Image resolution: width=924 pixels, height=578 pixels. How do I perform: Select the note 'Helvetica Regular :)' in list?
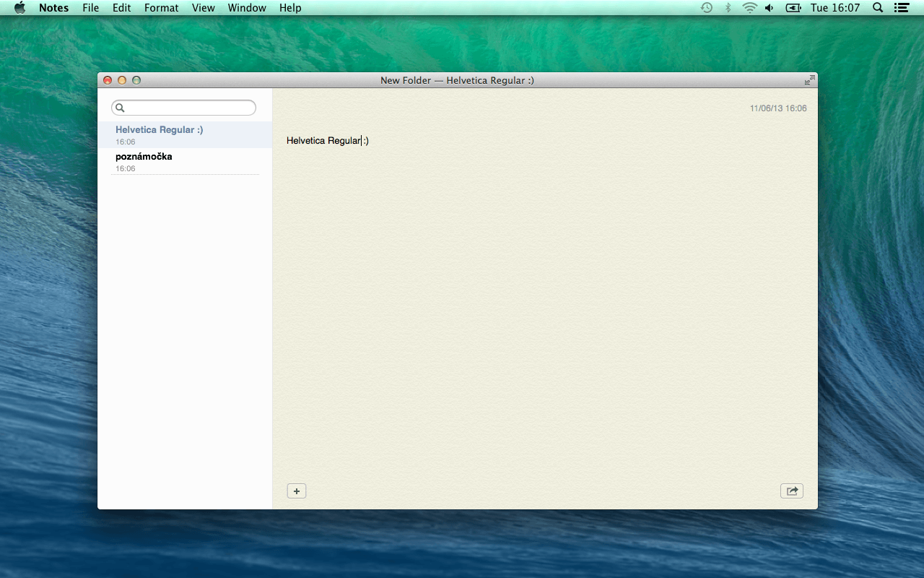[186, 134]
